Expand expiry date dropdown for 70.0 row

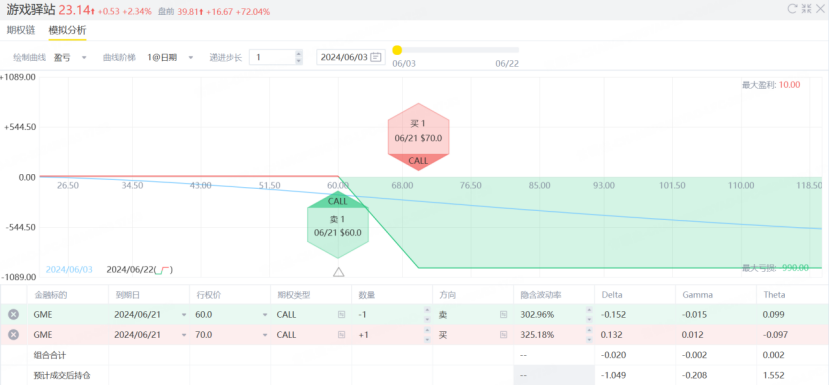(x=184, y=335)
